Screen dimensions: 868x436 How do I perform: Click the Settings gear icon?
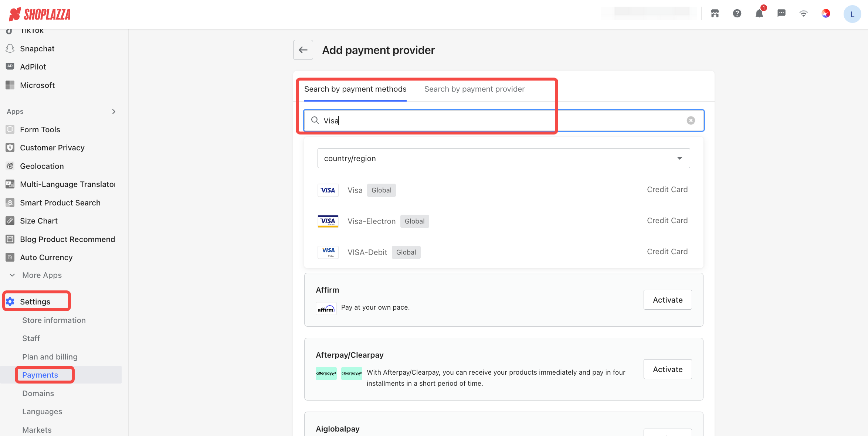coord(10,302)
